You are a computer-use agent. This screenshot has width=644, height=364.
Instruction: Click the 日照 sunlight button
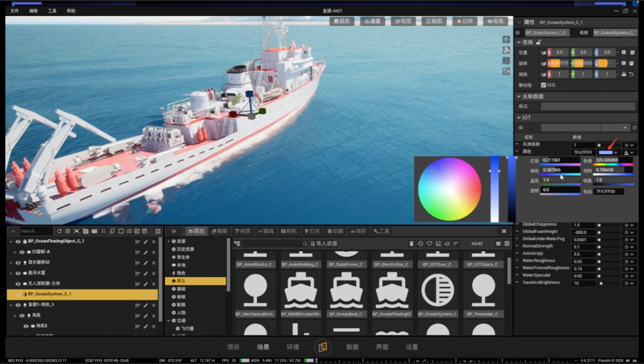click(465, 21)
